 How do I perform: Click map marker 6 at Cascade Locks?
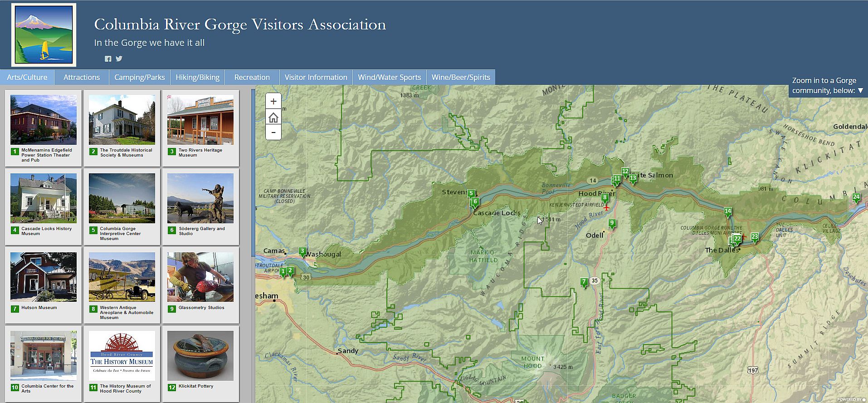click(475, 202)
